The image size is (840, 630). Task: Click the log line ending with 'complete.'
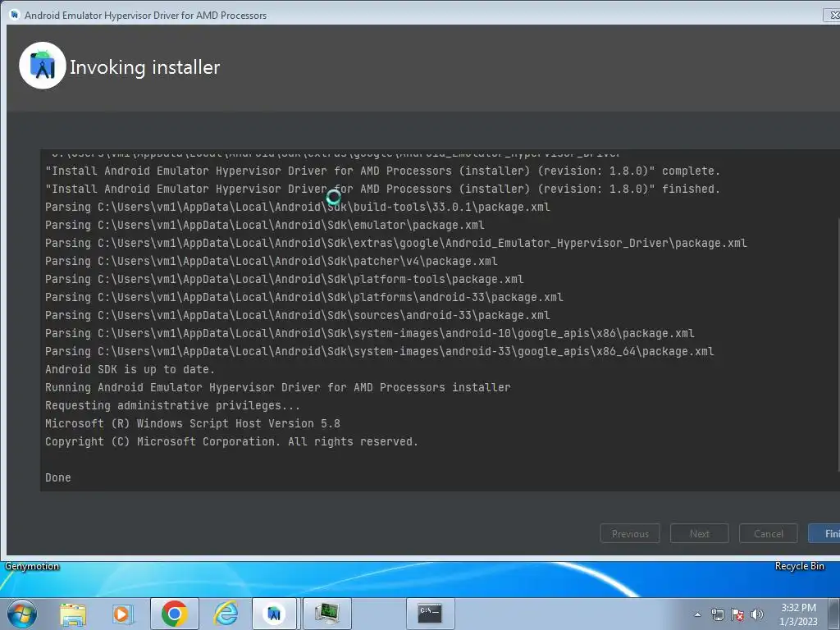pyautogui.click(x=382, y=171)
